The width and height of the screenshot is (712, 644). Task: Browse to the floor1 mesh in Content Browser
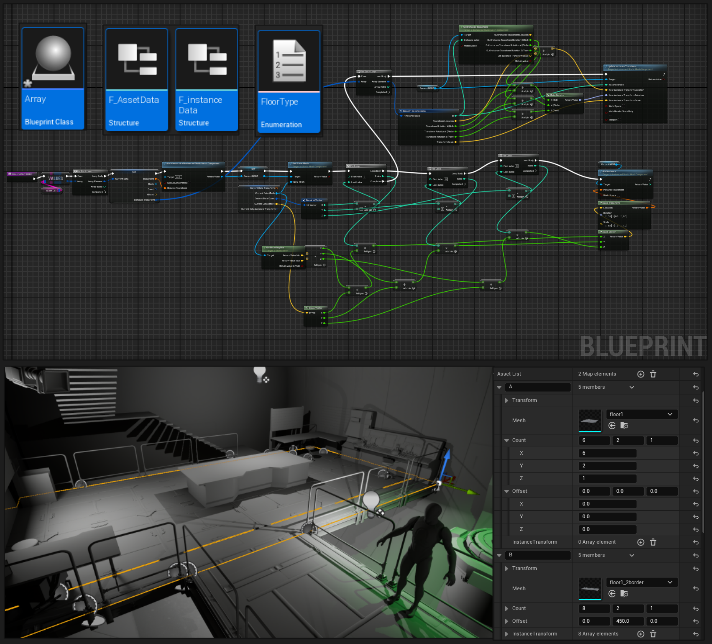click(x=624, y=426)
